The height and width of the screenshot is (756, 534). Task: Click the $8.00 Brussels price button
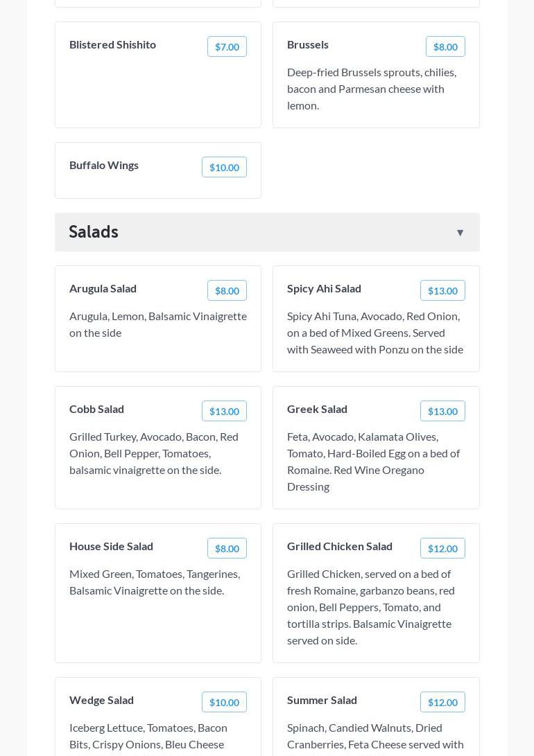point(445,46)
